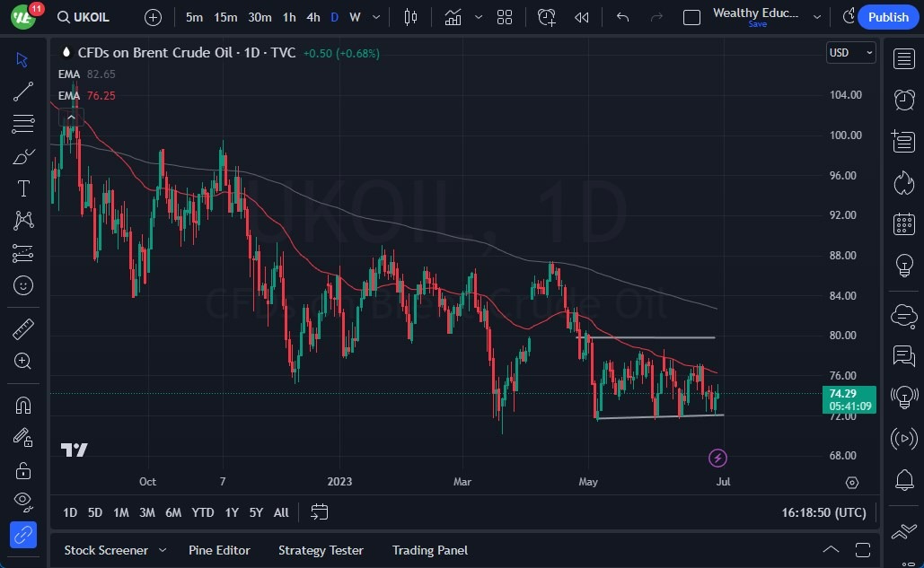Click the Publish button
The image size is (924, 568).
coord(887,17)
